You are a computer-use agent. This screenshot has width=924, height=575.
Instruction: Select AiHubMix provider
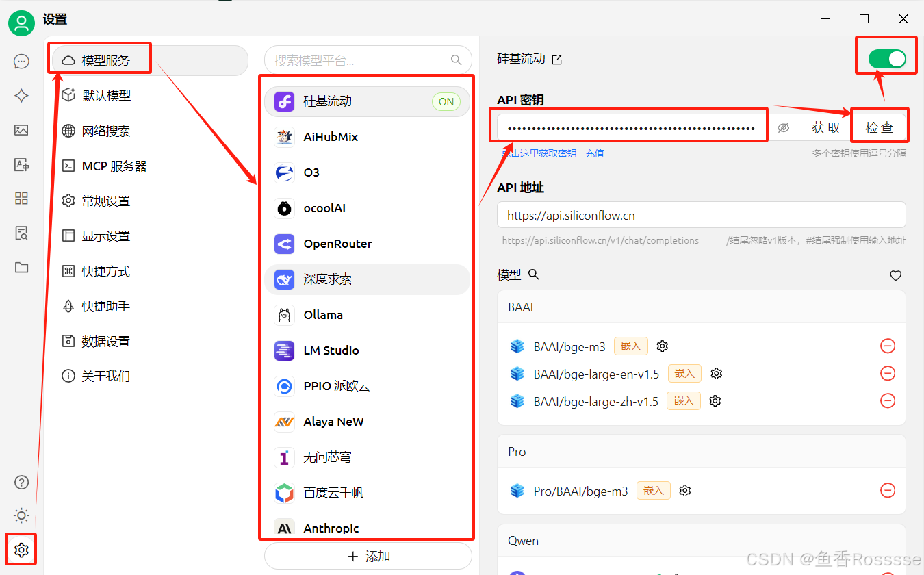pyautogui.click(x=368, y=137)
